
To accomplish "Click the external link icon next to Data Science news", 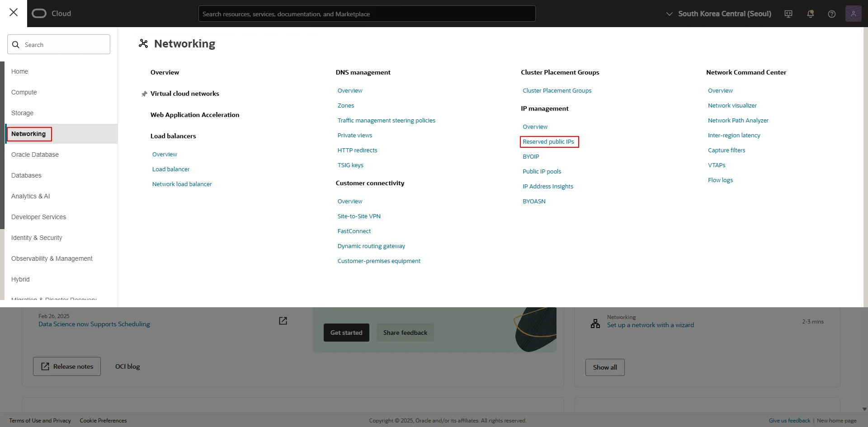I will (283, 321).
